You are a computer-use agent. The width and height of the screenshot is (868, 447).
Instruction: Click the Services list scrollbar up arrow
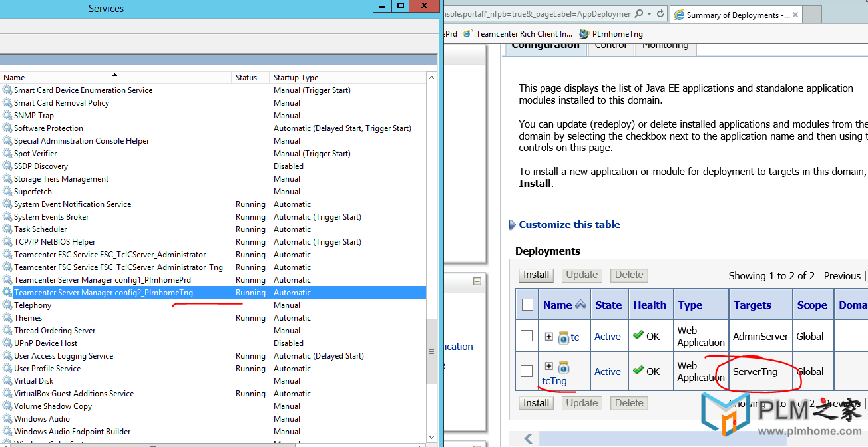432,78
